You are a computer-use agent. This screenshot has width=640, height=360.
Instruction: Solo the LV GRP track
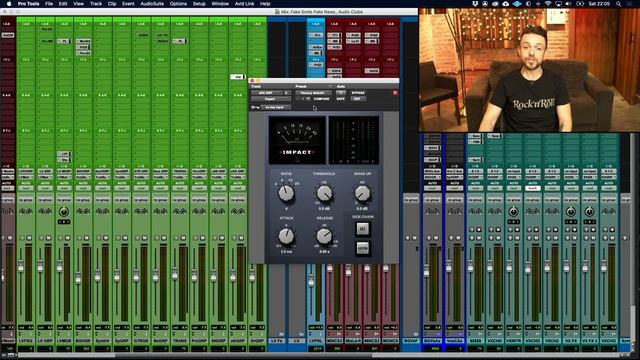(x=42, y=238)
